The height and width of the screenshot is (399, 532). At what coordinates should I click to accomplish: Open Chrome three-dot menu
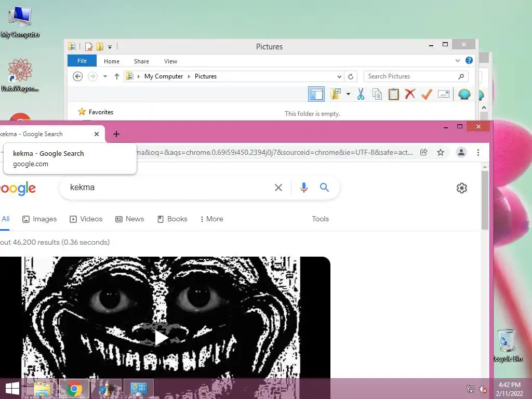click(478, 152)
